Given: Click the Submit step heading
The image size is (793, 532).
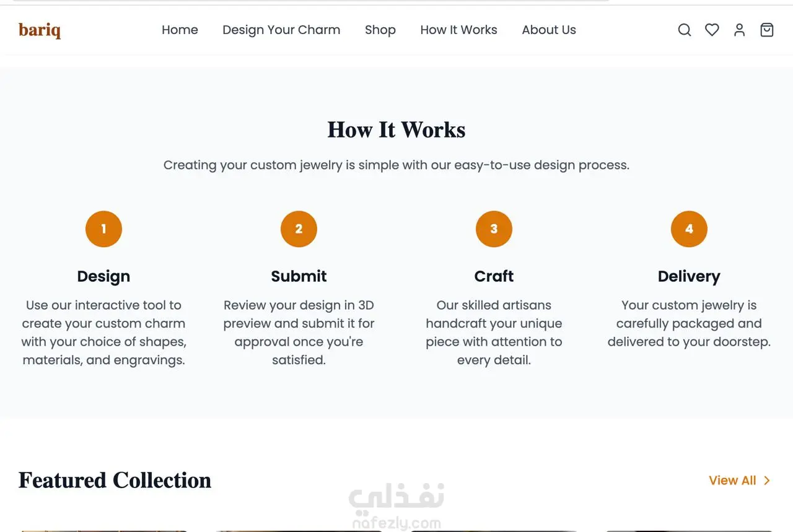Looking at the screenshot, I should coord(299,276).
